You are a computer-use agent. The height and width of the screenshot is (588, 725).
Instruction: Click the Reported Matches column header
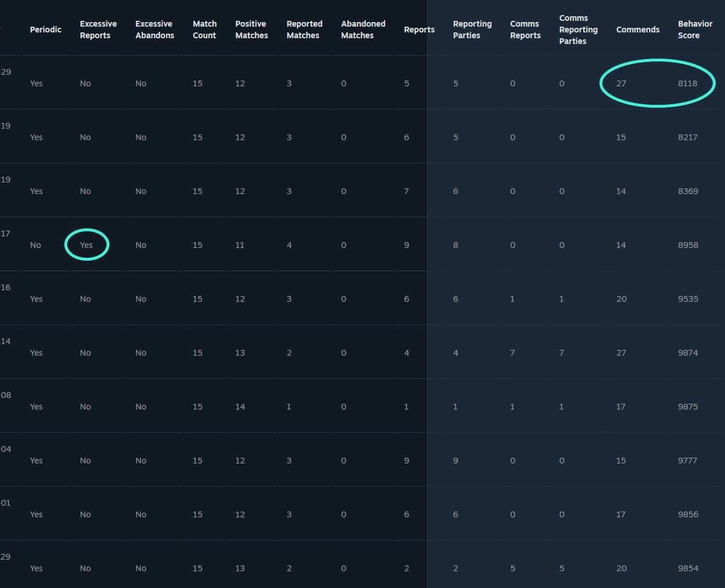pyautogui.click(x=305, y=30)
